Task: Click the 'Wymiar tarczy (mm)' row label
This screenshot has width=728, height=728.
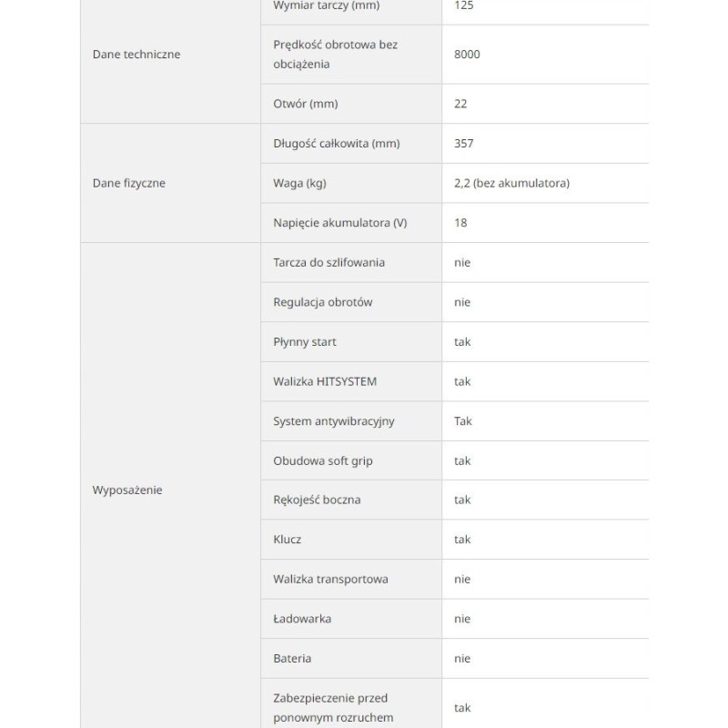Action: [x=314, y=6]
